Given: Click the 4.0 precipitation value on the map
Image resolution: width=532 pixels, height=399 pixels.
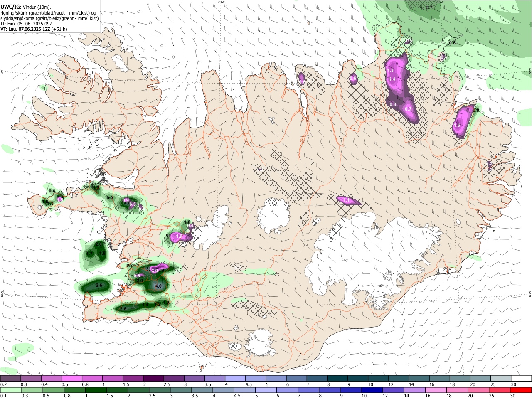Looking at the screenshot, I should coord(158,286).
